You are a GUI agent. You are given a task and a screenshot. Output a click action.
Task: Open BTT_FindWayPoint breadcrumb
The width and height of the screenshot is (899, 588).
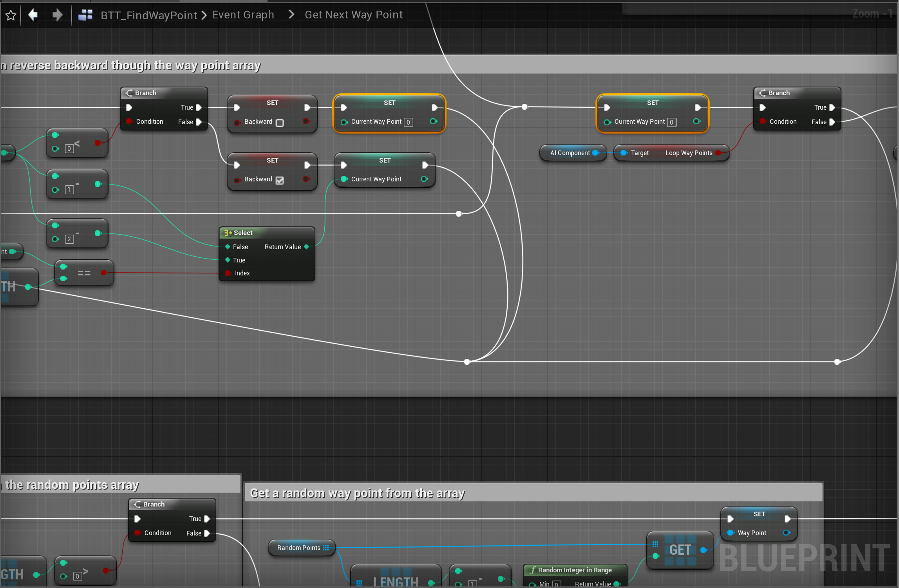coord(148,15)
